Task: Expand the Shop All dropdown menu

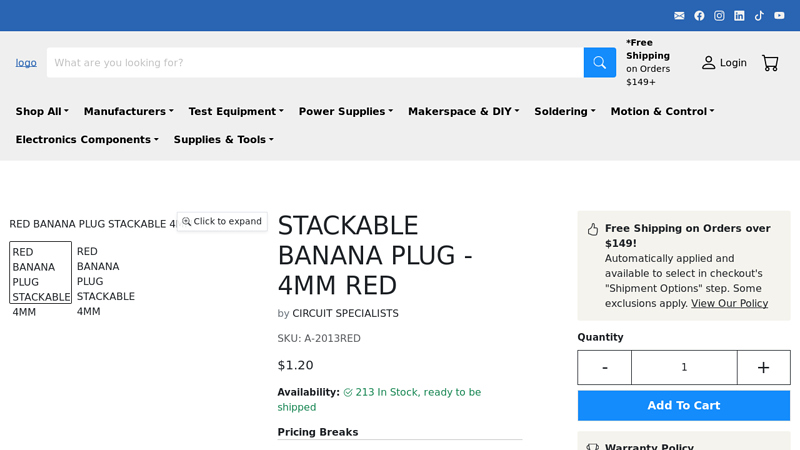Action: pyautogui.click(x=42, y=112)
